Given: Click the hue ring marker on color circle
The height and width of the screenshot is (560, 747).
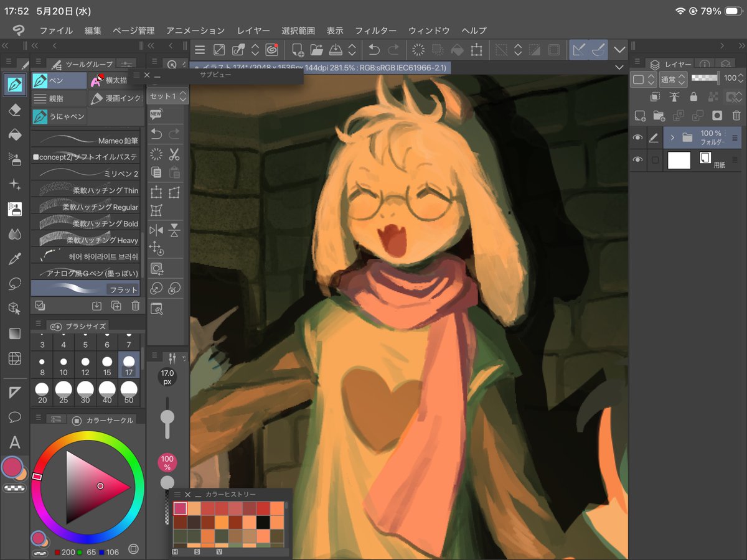Looking at the screenshot, I should coord(37,477).
